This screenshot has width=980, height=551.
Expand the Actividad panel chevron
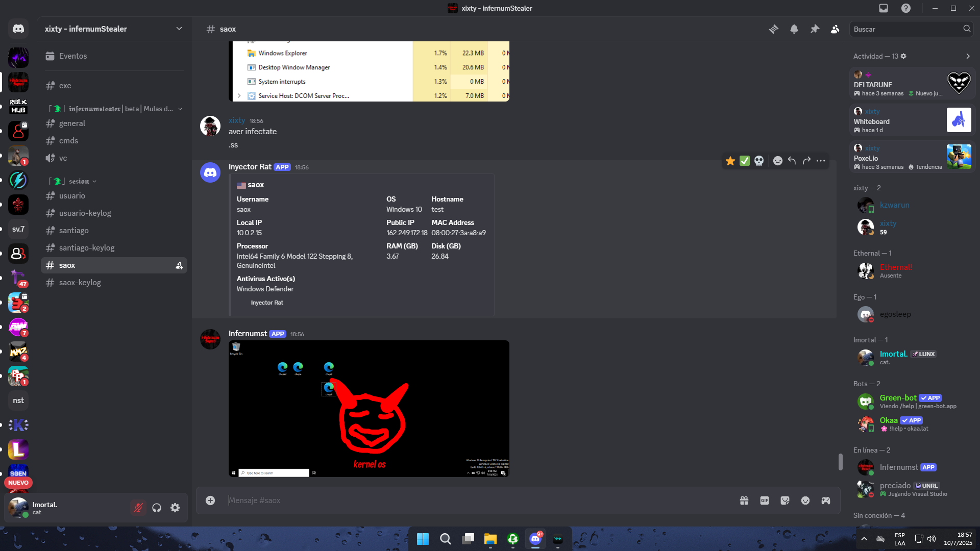point(968,56)
